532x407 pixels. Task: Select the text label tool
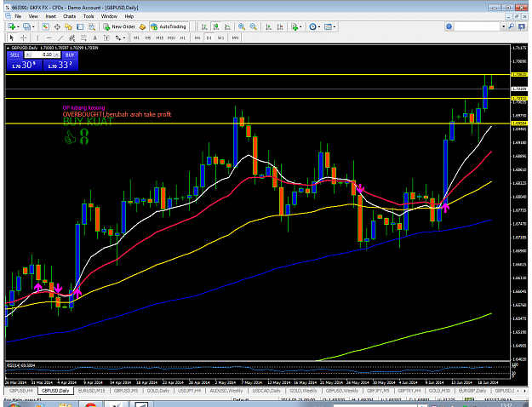click(106, 37)
